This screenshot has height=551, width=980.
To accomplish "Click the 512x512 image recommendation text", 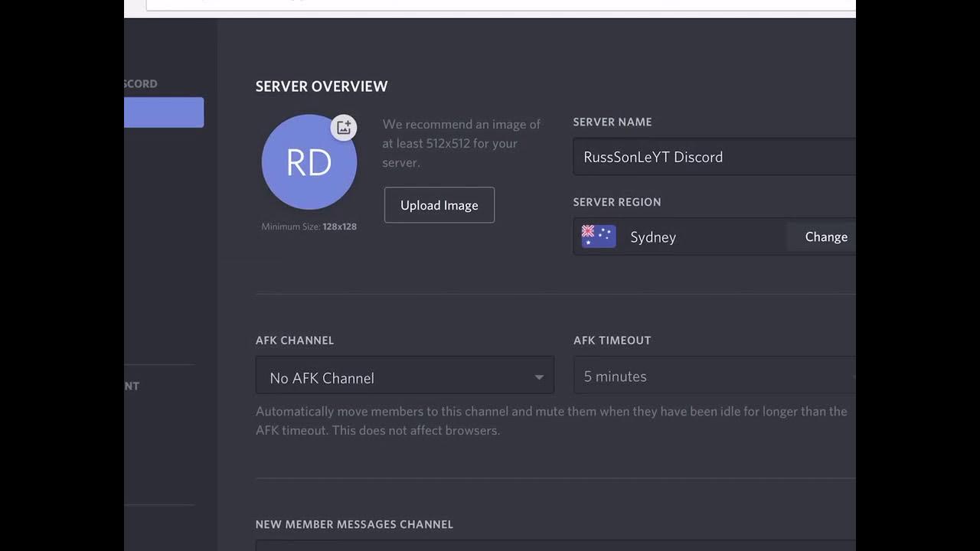I will coord(462,143).
